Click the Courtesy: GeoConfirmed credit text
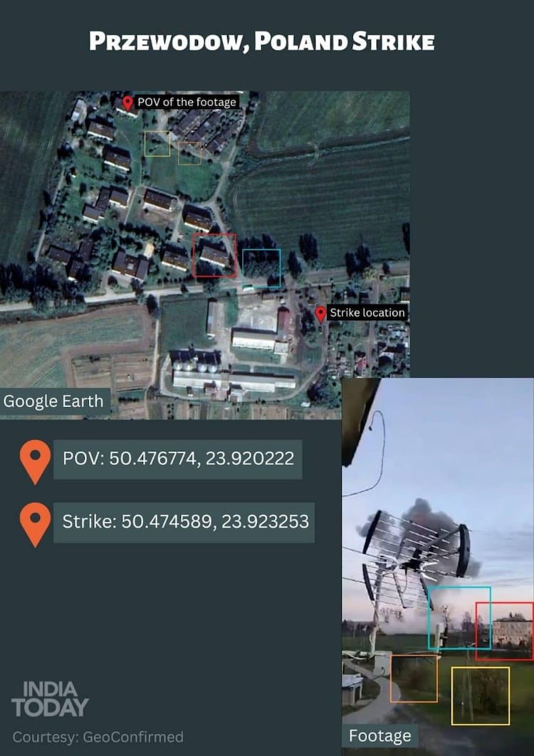 98,737
